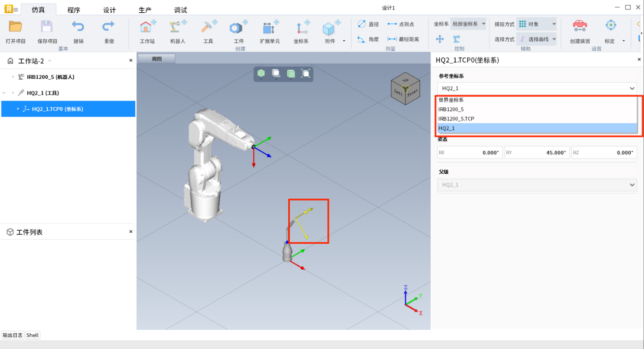This screenshot has height=349, width=644.
Task: Click the fit-to-view icon in viewport toolbar
Action: tap(305, 74)
